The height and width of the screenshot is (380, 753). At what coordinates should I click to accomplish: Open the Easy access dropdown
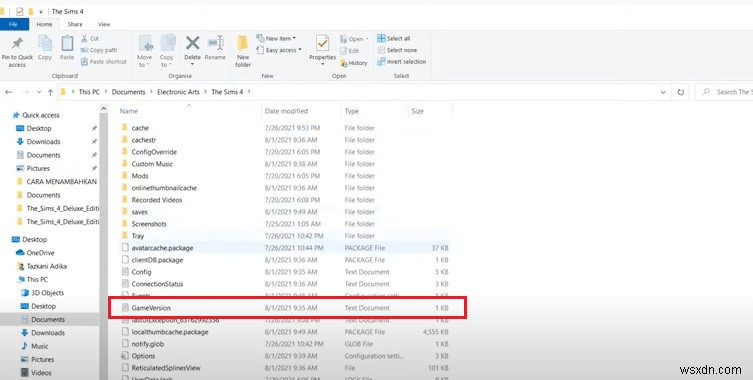pos(279,50)
